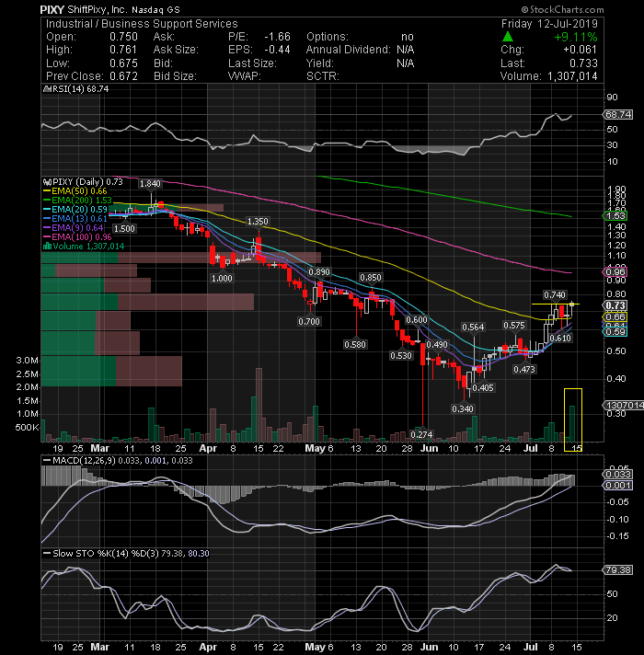Click the Last value 0.733
This screenshot has width=644, height=655.
[583, 63]
